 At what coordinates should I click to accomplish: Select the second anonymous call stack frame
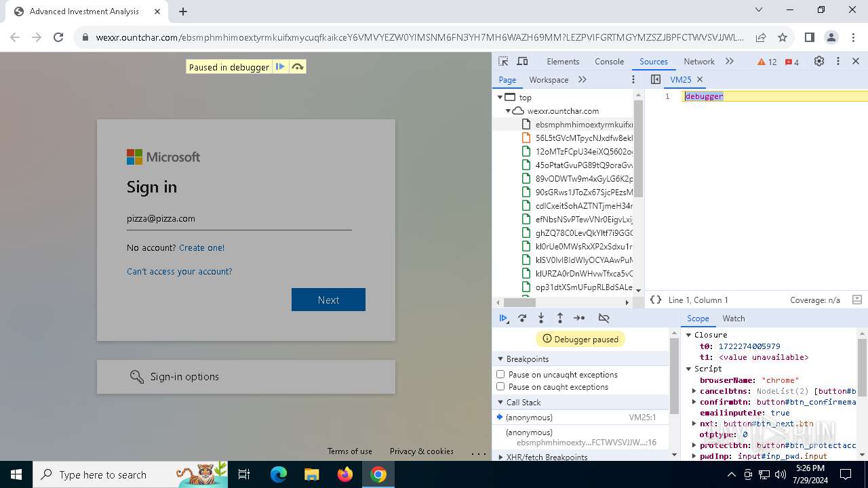point(581,437)
